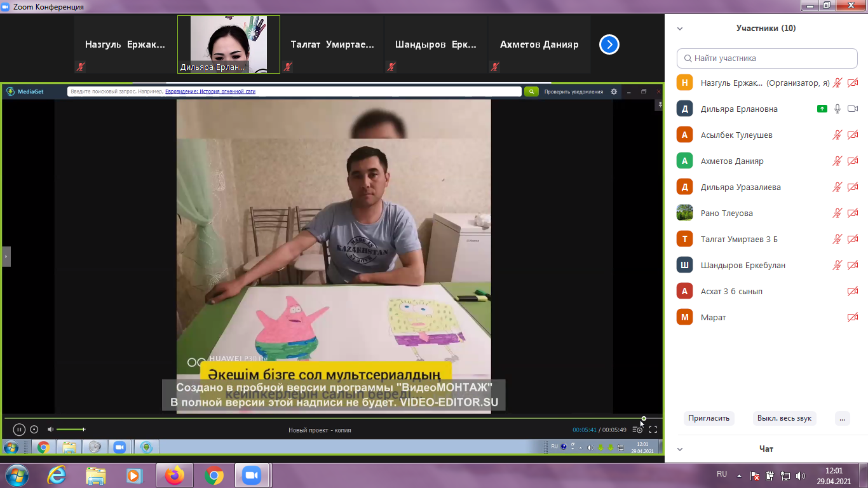Mute the MediaGet player volume speaker icon
868x488 pixels.
pos(51,430)
